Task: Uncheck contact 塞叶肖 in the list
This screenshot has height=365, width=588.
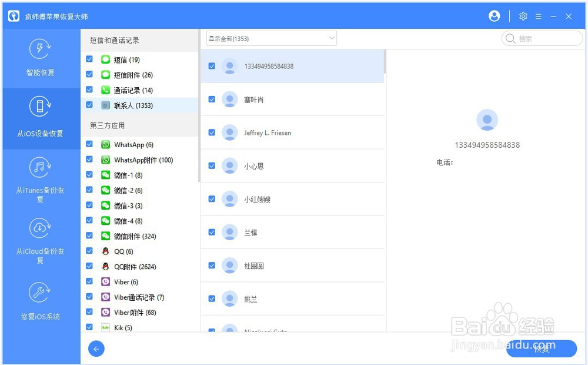Action: pos(212,99)
